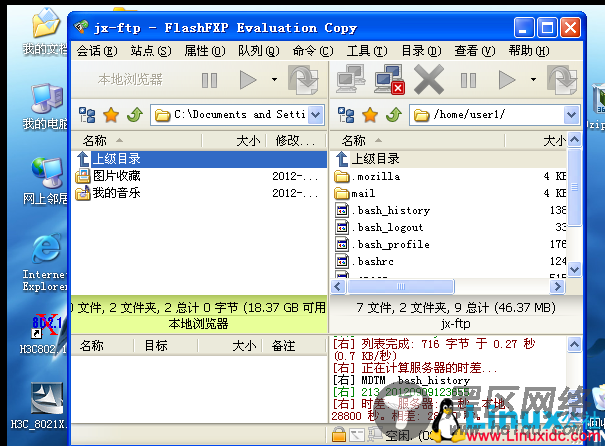Select the .bash_history file
This screenshot has height=446, width=605.
[449, 210]
